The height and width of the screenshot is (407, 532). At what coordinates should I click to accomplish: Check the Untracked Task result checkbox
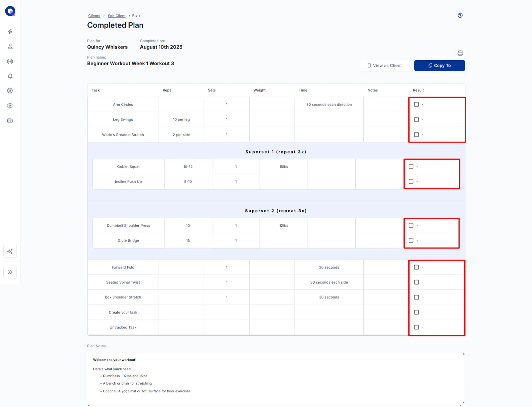416,327
